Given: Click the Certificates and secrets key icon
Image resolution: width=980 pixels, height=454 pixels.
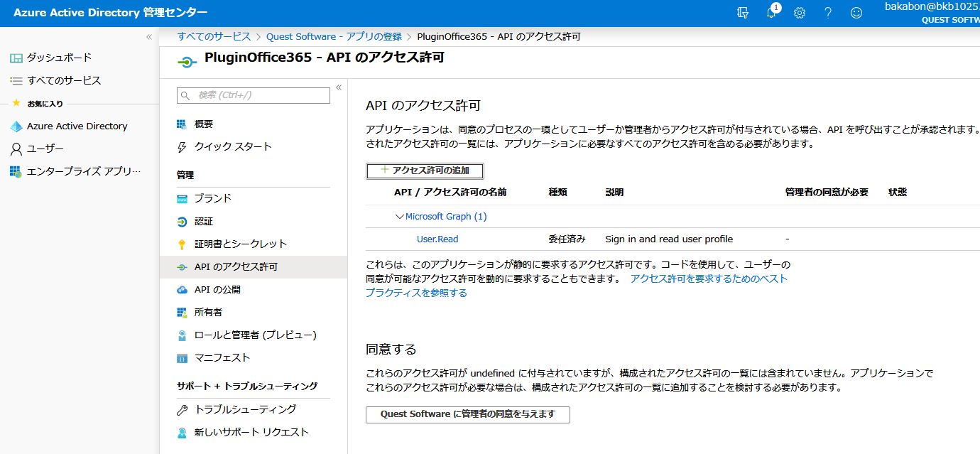Looking at the screenshot, I should point(182,244).
